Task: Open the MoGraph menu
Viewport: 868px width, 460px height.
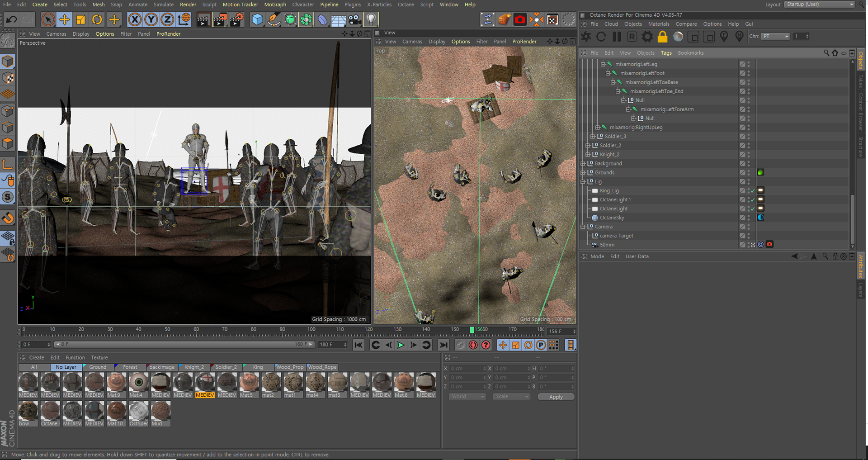Action: [x=275, y=5]
